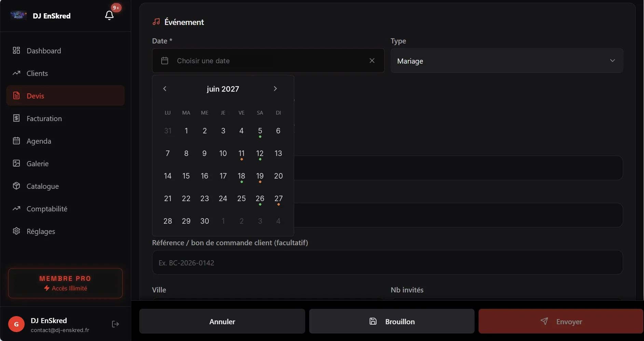Click the Membre Pro Accès Illimité badge
644x341 pixels.
(65, 283)
